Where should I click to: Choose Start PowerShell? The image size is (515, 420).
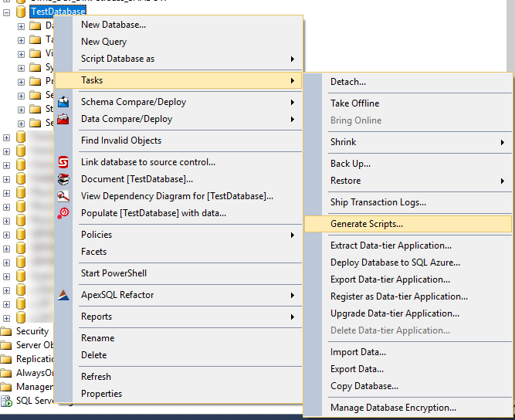[178, 273]
